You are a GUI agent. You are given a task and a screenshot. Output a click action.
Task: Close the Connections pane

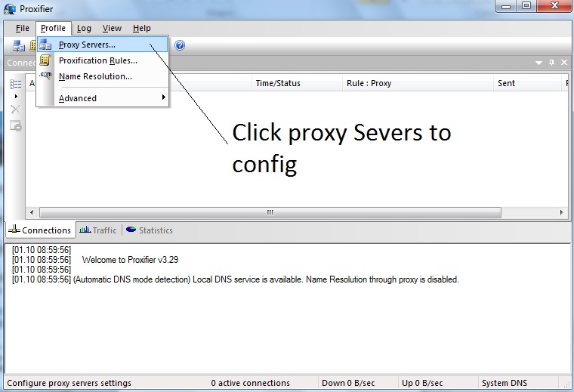pos(564,63)
